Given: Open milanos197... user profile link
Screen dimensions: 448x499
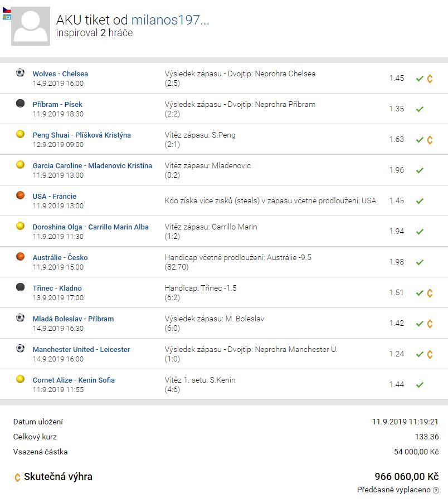Looking at the screenshot, I should [x=170, y=19].
